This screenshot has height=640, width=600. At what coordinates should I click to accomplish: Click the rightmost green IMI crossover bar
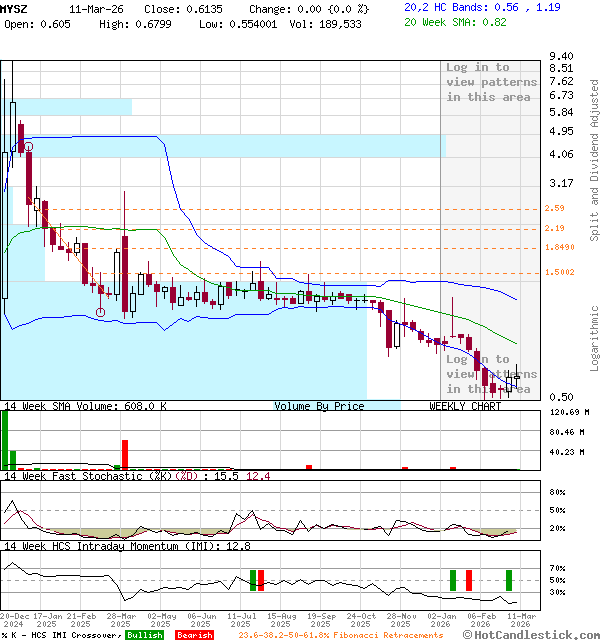[509, 580]
